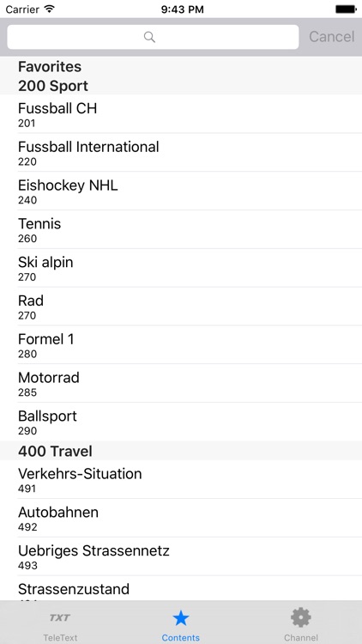Select Fussball International page 220

click(x=181, y=152)
